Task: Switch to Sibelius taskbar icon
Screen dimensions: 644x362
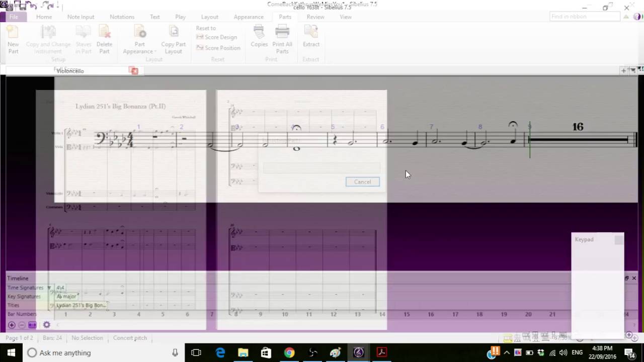Action: click(x=359, y=352)
